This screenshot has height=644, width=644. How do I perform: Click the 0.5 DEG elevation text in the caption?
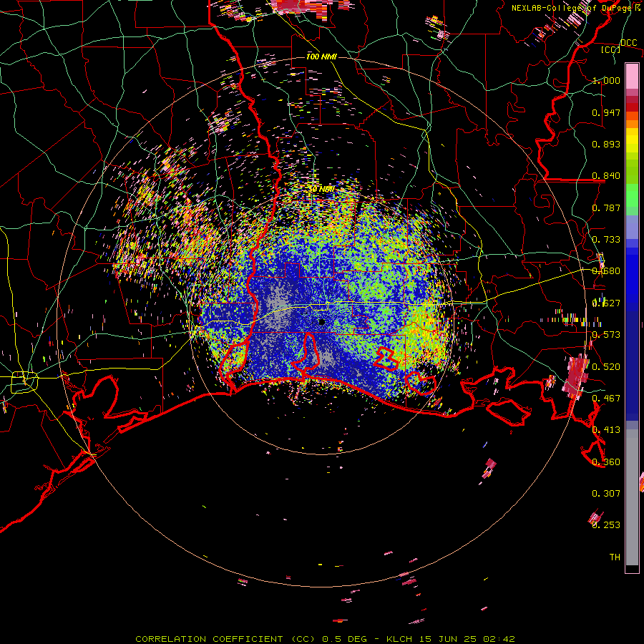point(345,639)
